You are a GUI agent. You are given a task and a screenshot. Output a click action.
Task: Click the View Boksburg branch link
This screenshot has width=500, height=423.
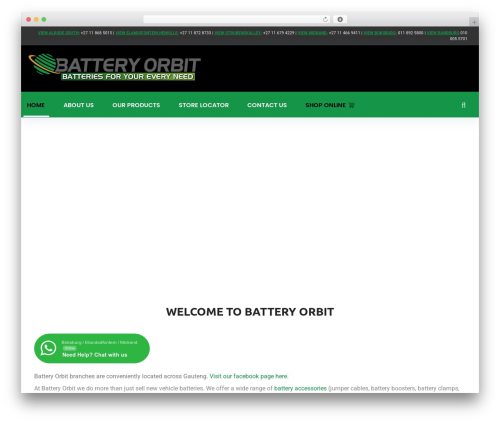click(380, 33)
